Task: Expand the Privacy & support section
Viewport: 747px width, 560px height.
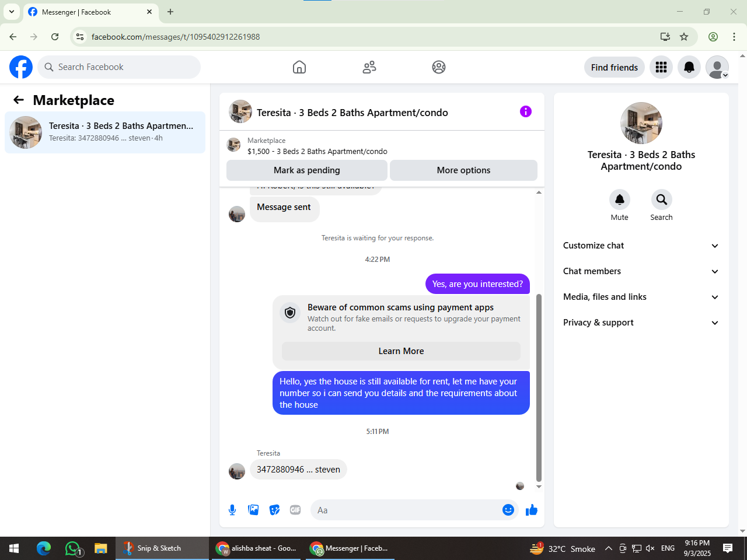Action: (641, 323)
